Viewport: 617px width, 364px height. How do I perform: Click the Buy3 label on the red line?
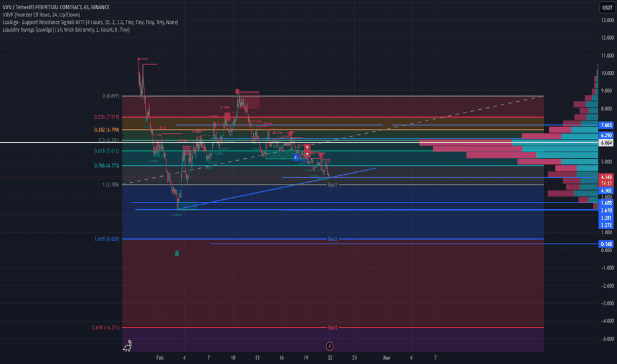(x=332, y=328)
